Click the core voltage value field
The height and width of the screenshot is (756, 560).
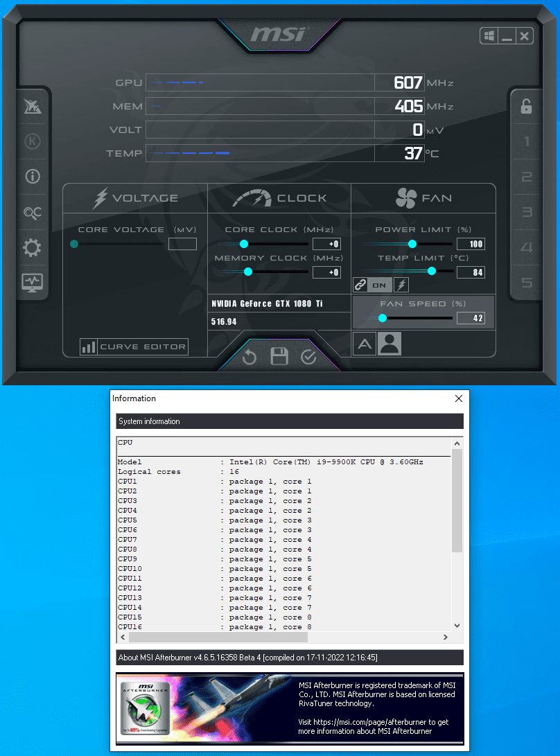point(182,244)
